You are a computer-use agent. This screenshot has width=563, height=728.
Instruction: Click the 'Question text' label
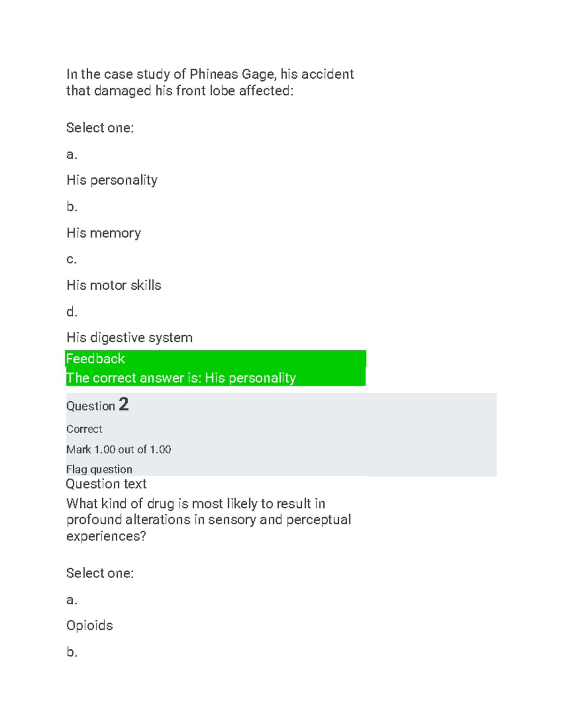coord(106,484)
